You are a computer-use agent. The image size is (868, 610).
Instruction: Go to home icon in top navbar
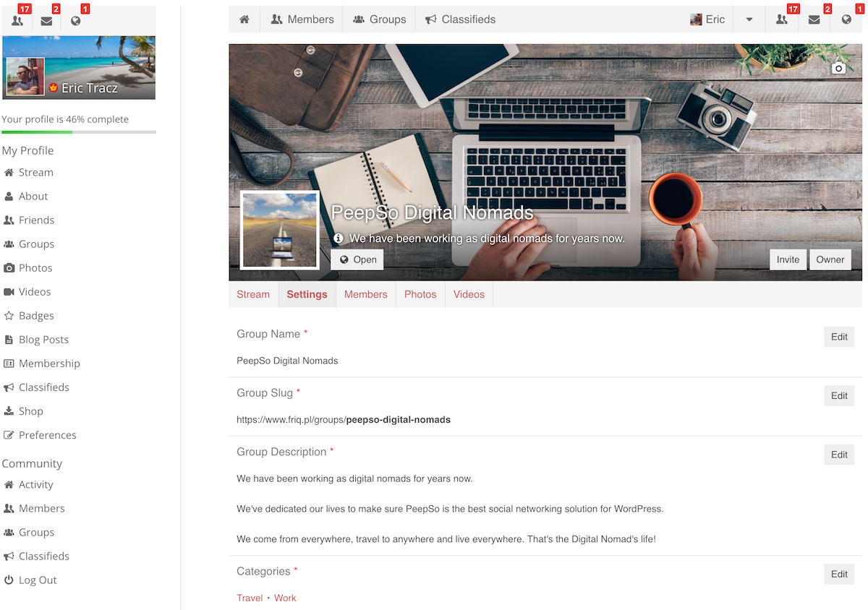pyautogui.click(x=244, y=20)
